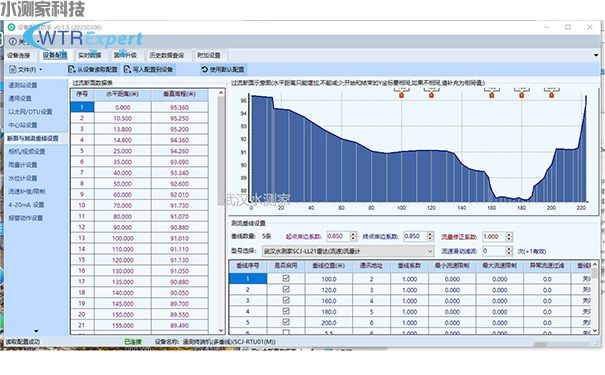
Task: Click the vertical-lines table scroll up arrow
Action: [595, 264]
